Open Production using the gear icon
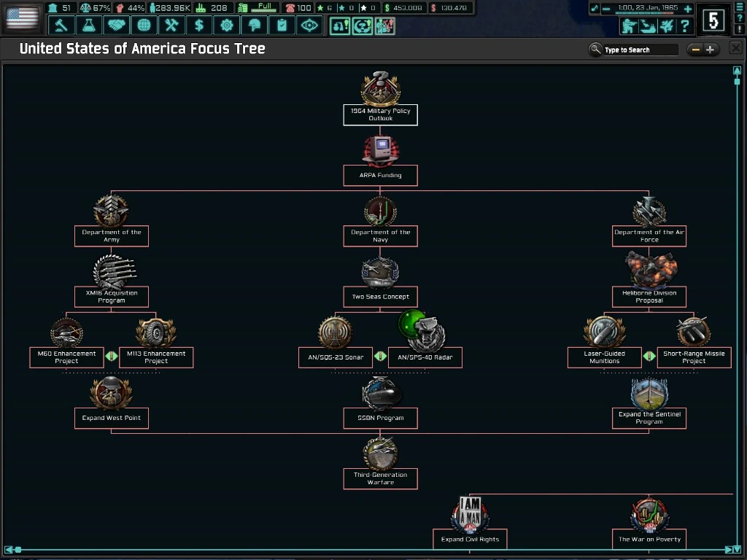Image resolution: width=747 pixels, height=560 pixels. pyautogui.click(x=226, y=24)
